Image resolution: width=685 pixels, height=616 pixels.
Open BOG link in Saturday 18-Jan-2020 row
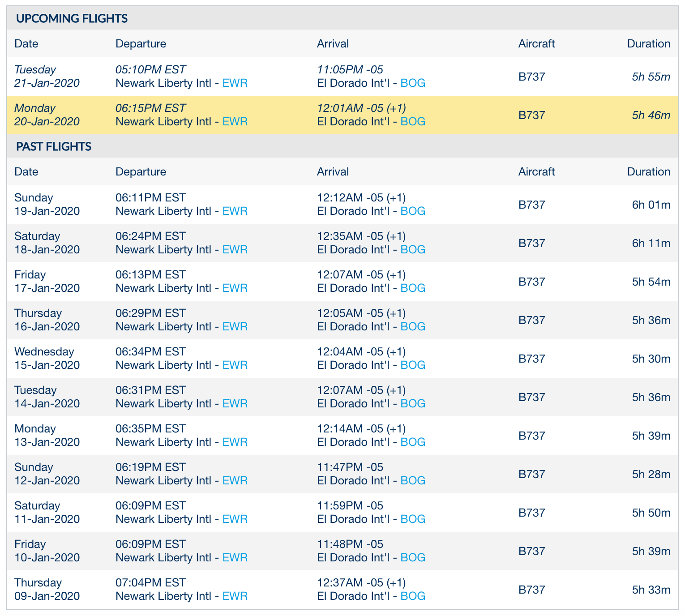point(412,250)
